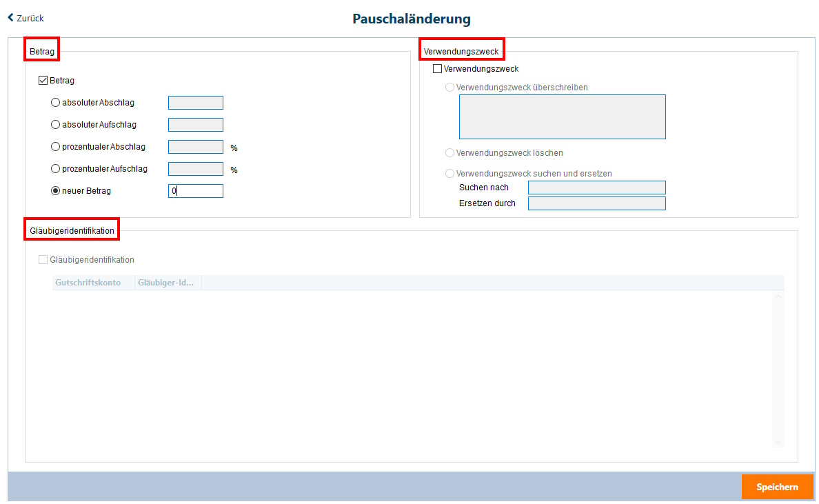
Task: Uncheck the Betrag checkbox
Action: (43, 81)
